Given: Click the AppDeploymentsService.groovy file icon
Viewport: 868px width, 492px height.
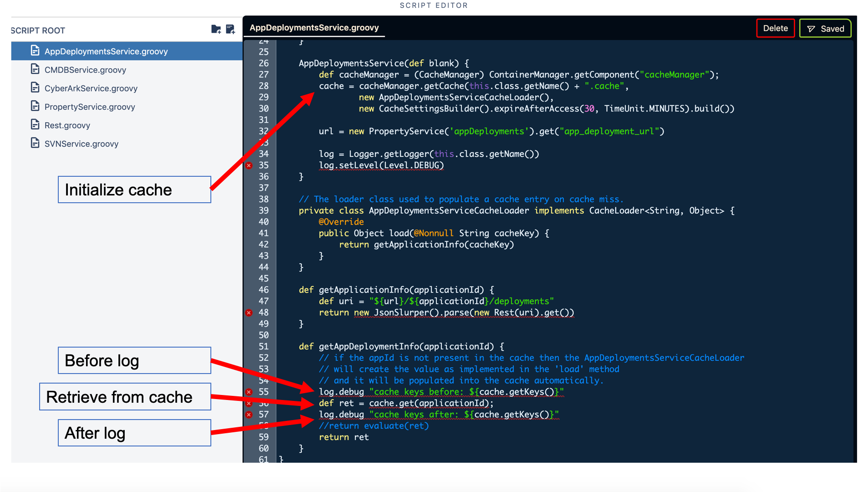Looking at the screenshot, I should (35, 51).
